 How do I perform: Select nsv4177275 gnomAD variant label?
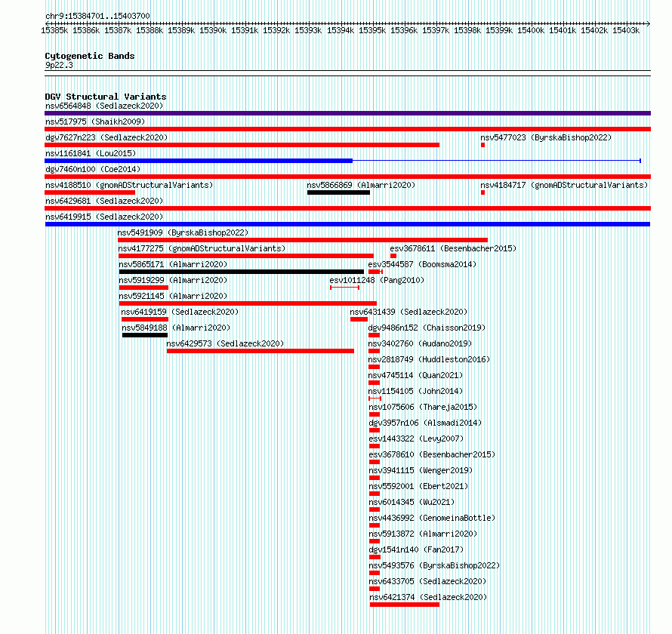(x=202, y=248)
